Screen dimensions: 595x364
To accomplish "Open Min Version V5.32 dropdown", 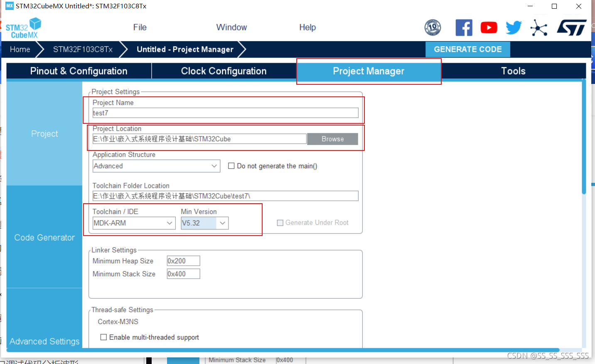I will 204,223.
